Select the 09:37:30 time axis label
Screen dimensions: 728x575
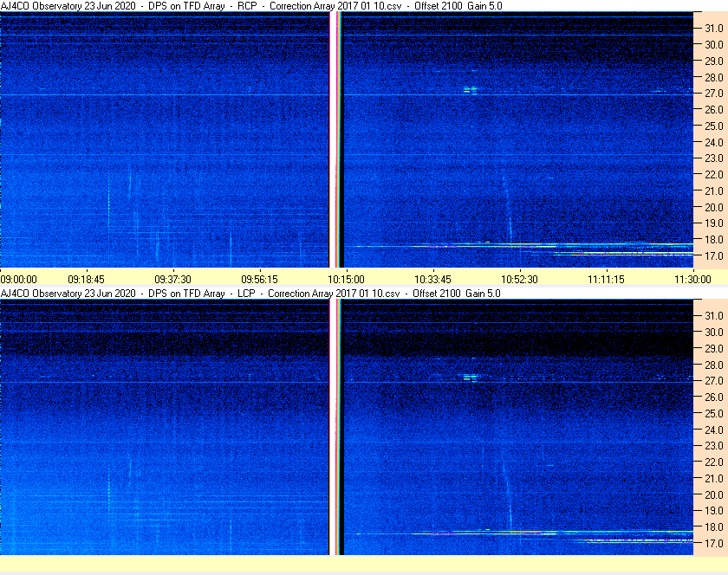tap(172, 280)
